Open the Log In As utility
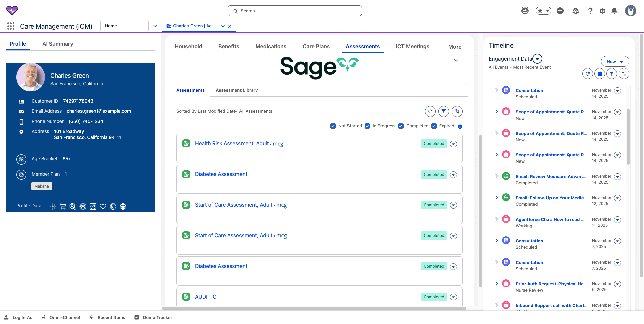Image resolution: width=644 pixels, height=324 pixels. click(x=18, y=317)
